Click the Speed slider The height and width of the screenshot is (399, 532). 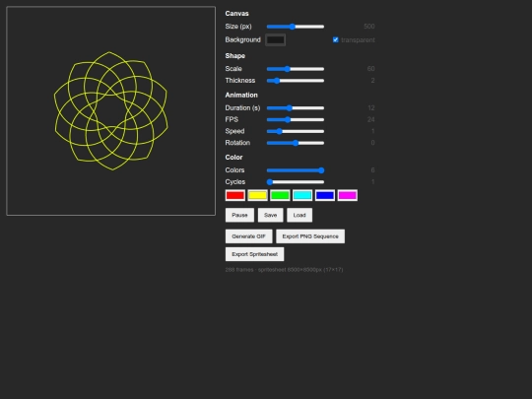pyautogui.click(x=296, y=131)
